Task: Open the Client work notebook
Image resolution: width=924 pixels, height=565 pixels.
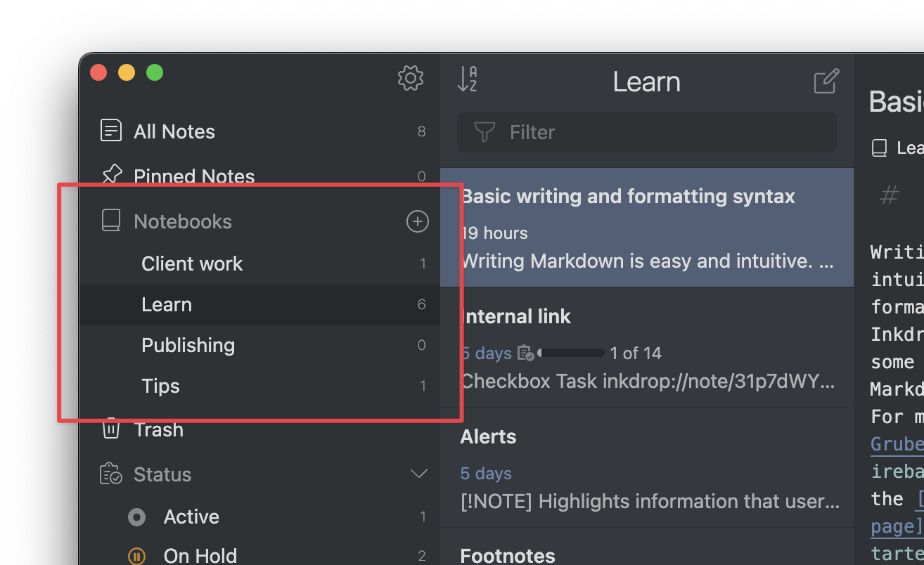Action: coord(192,264)
